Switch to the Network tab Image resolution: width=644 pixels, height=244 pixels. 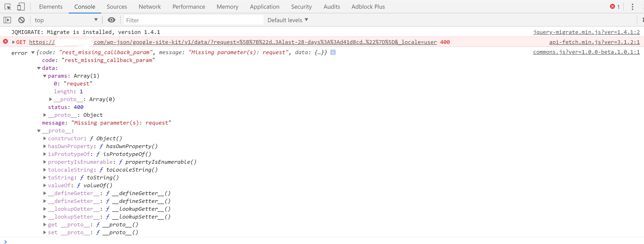click(150, 7)
